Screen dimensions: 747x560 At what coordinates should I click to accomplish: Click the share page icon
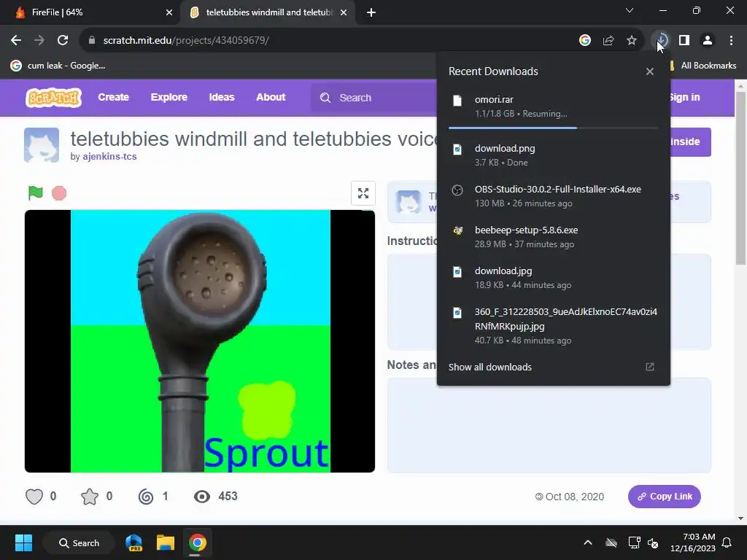608,41
